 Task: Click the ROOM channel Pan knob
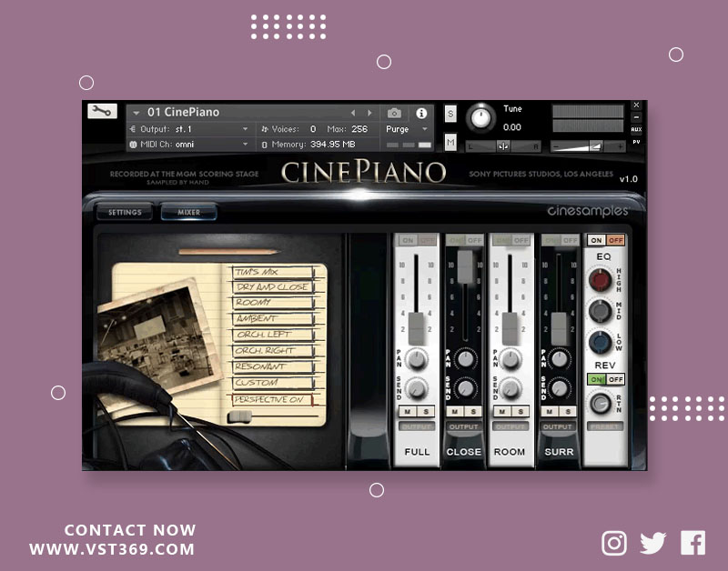click(511, 359)
